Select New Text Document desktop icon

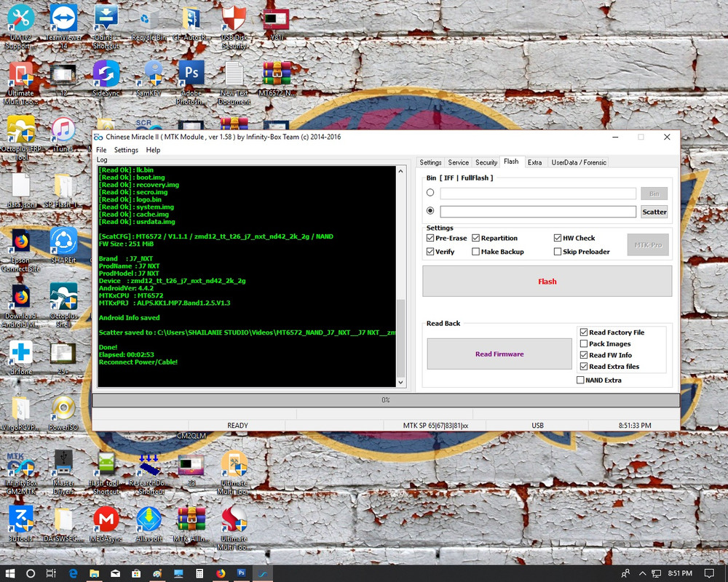tap(234, 81)
